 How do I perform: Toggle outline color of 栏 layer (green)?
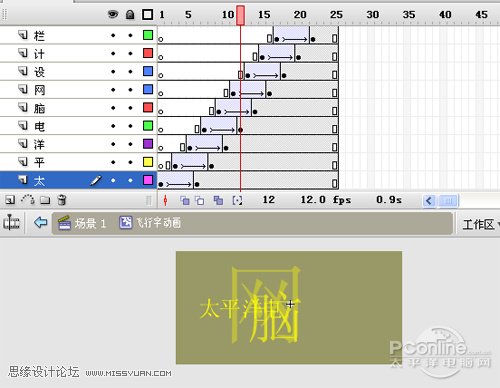(x=148, y=35)
